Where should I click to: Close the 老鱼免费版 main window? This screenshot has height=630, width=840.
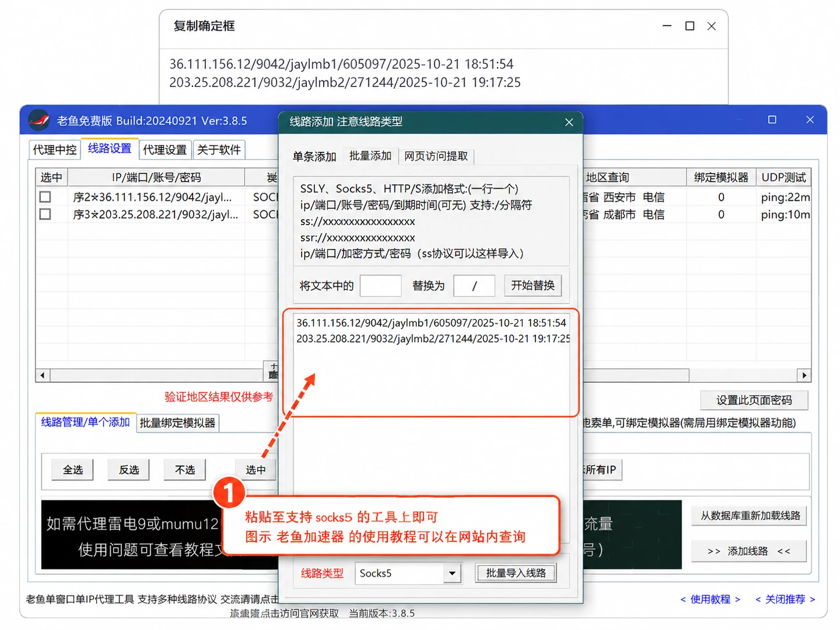[x=810, y=120]
